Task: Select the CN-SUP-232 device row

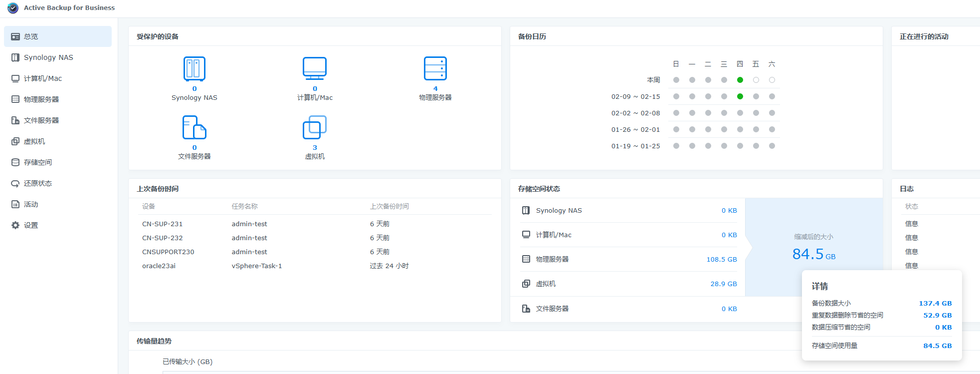Action: pos(315,238)
